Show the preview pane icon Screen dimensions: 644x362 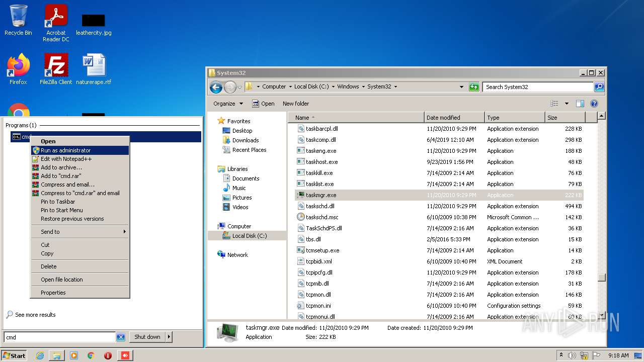coord(580,104)
